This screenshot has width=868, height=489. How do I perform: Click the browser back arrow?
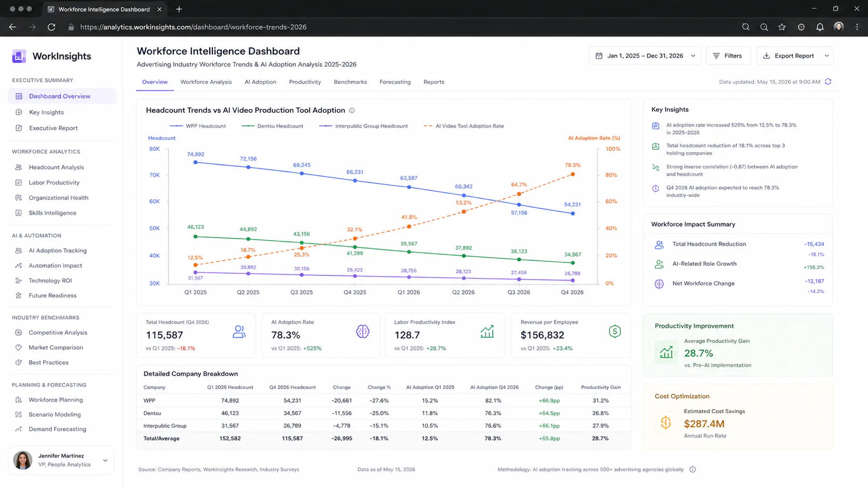click(x=13, y=27)
